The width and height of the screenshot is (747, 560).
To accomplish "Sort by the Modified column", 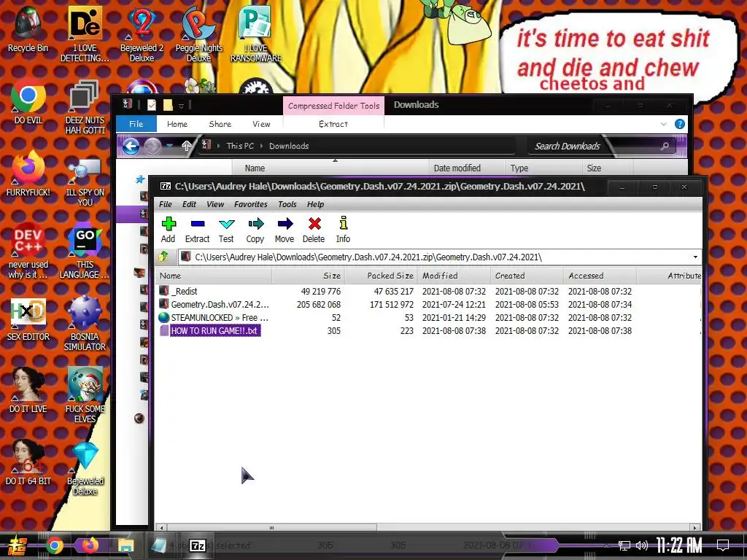I will click(x=454, y=276).
